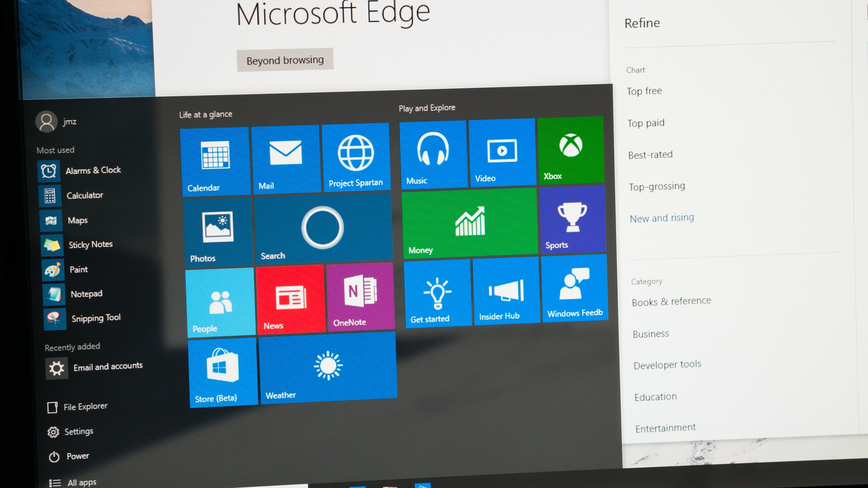Open the Video tile

[x=502, y=152]
